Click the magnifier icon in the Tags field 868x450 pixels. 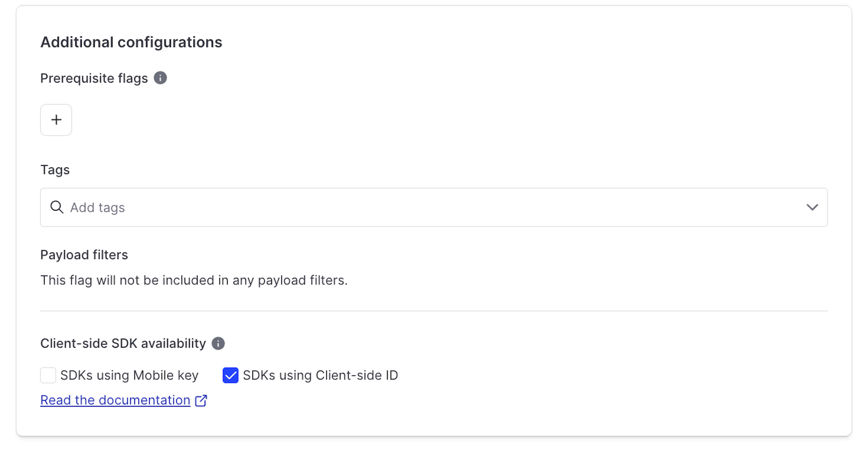point(57,207)
